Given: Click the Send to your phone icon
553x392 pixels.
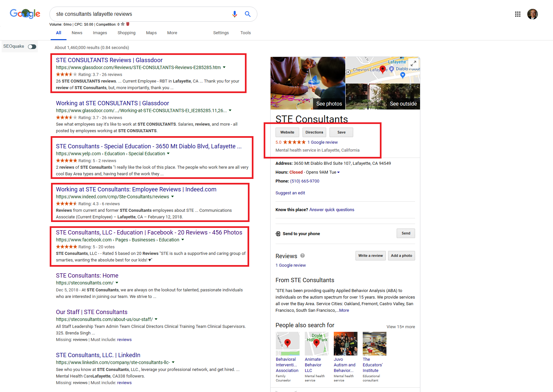Looking at the screenshot, I should 278,233.
